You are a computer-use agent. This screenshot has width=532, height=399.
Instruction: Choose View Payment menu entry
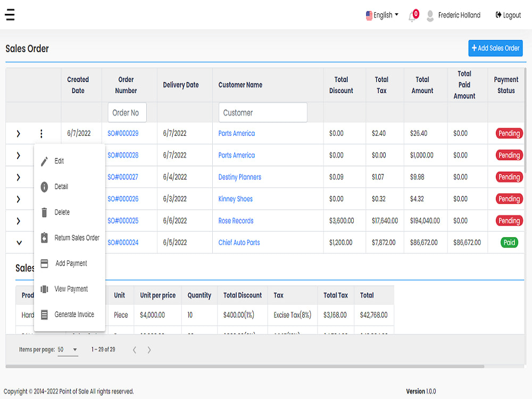(x=70, y=289)
